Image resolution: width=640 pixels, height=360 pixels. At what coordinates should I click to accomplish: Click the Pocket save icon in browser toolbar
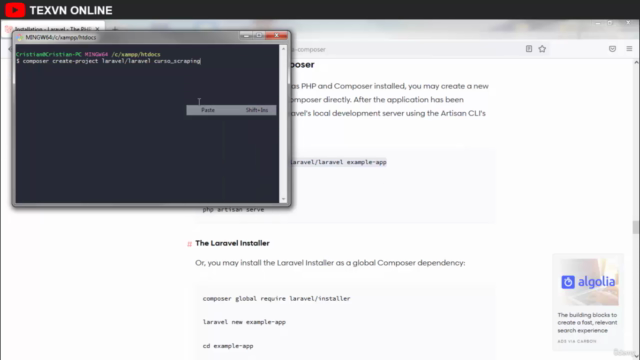[612, 49]
